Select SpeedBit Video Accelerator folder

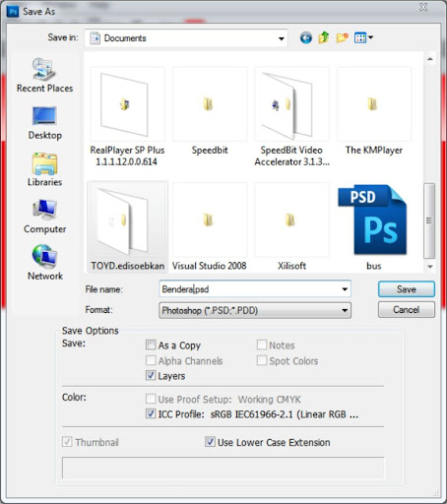pyautogui.click(x=291, y=117)
